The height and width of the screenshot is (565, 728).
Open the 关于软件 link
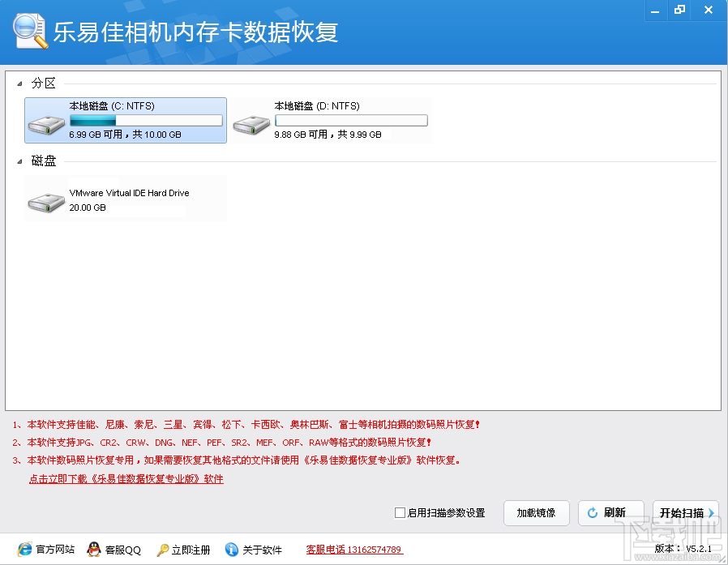point(263,550)
